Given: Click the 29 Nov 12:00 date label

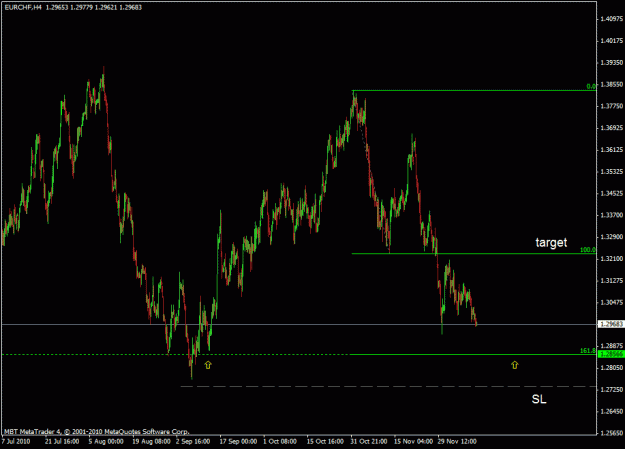Looking at the screenshot, I should pyautogui.click(x=457, y=441).
